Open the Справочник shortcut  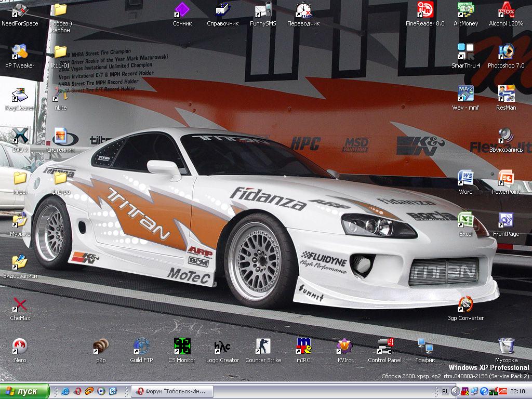[x=222, y=15]
